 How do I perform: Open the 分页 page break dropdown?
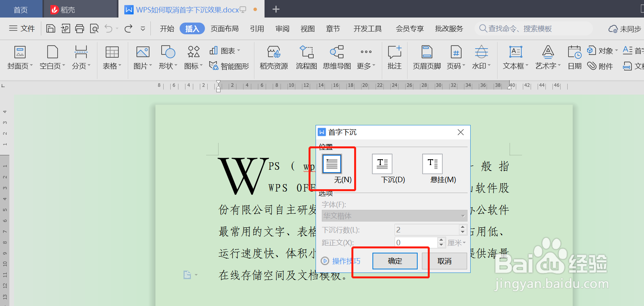click(81, 58)
